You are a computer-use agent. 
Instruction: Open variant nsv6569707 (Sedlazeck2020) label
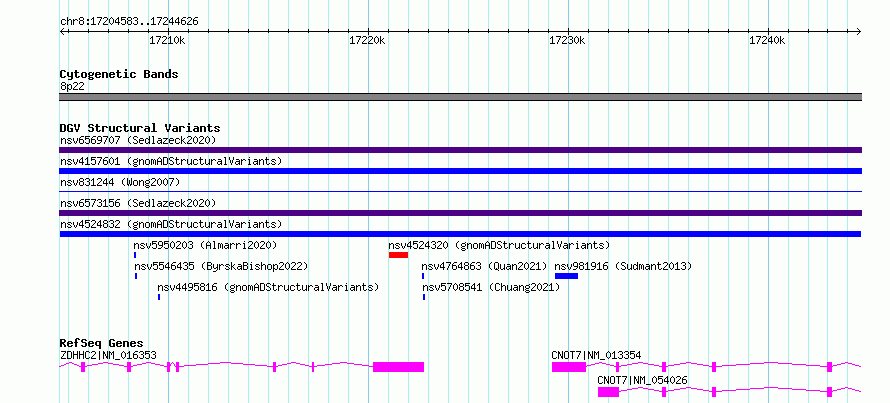[x=138, y=140]
